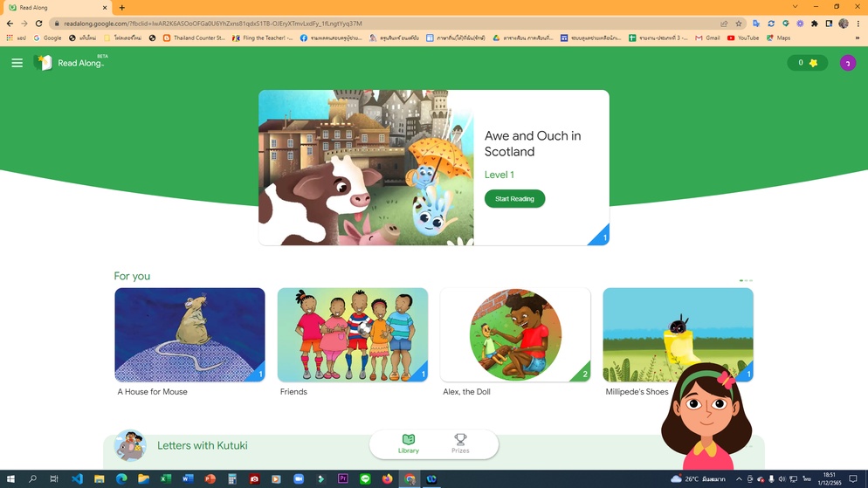Image resolution: width=868 pixels, height=488 pixels.
Task: Open the YouTube bookmark
Action: coord(743,38)
